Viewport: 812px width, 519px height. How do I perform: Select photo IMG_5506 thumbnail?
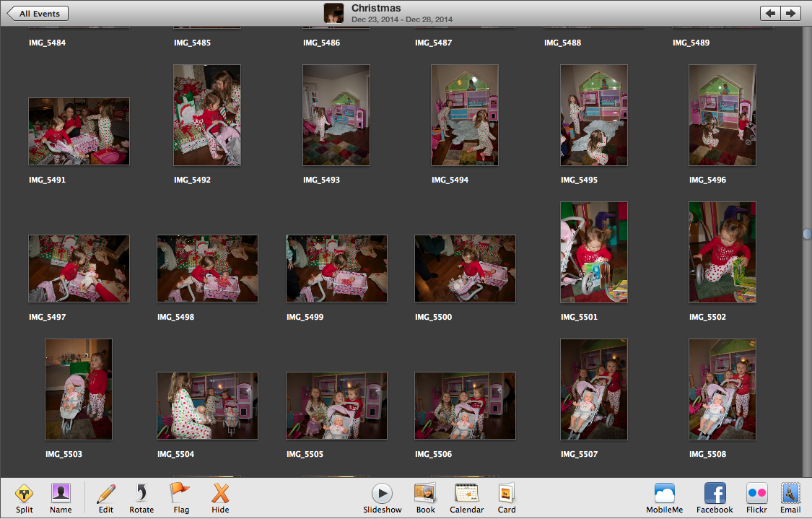click(x=465, y=406)
